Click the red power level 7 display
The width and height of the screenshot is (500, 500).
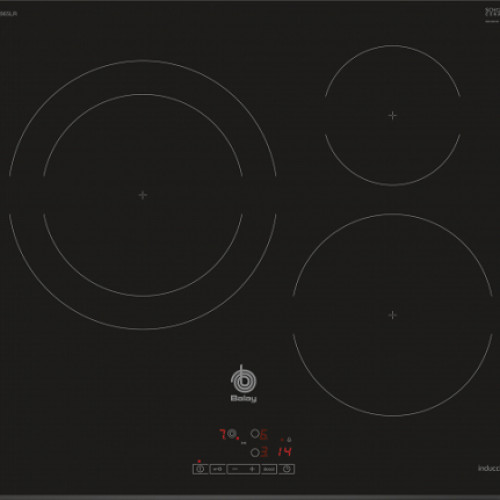coord(223,434)
